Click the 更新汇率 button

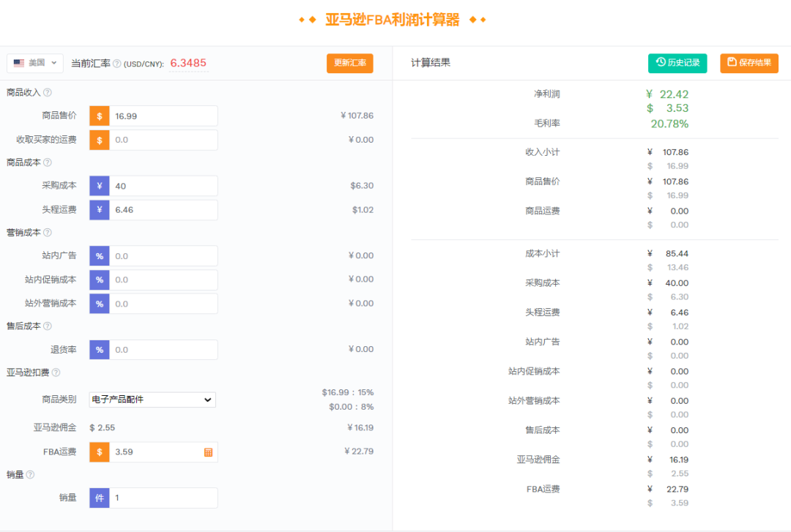click(349, 63)
